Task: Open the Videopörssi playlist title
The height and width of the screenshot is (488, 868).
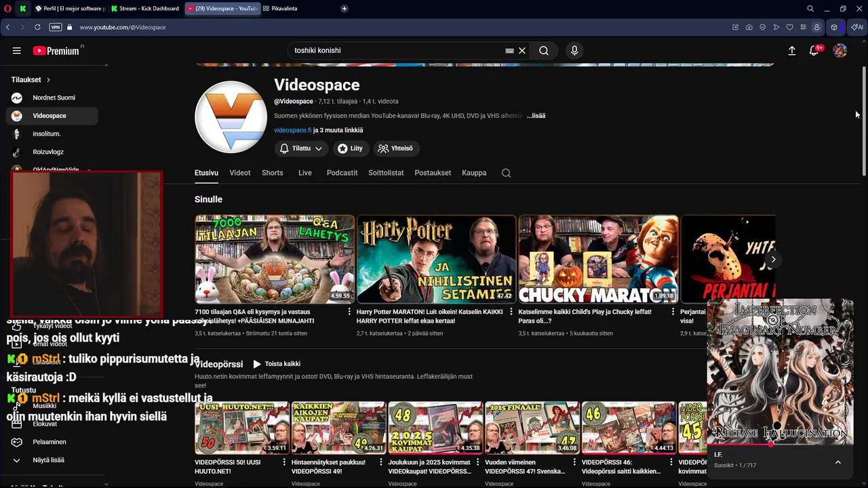Action: 218,364
